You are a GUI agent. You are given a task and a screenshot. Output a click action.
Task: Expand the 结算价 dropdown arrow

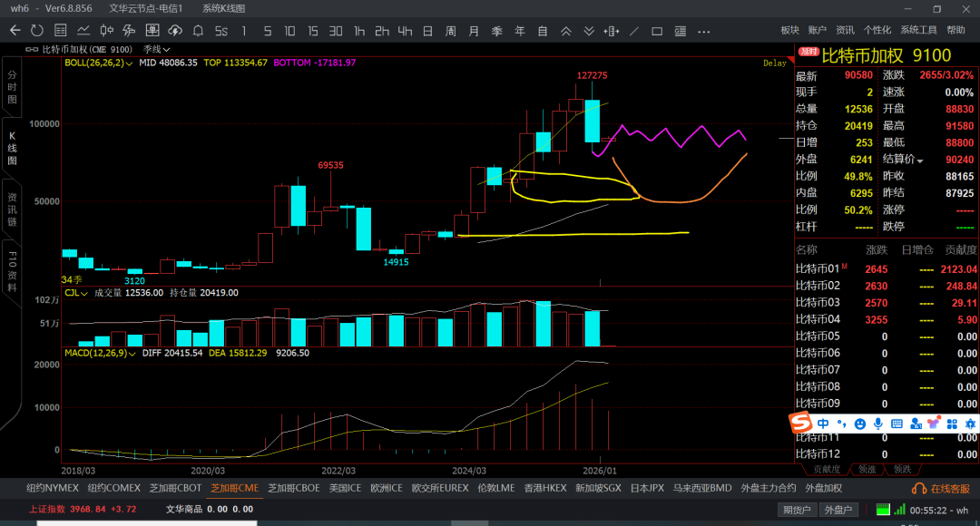[919, 161]
